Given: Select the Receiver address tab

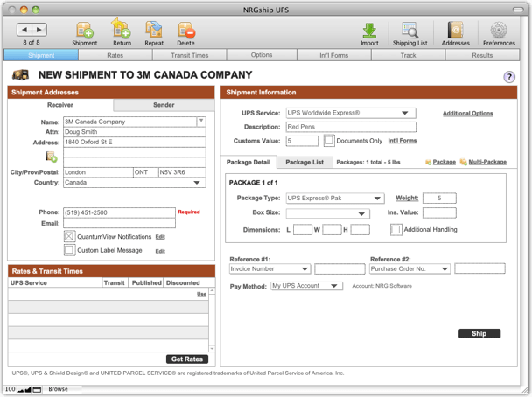Looking at the screenshot, I should coord(60,105).
